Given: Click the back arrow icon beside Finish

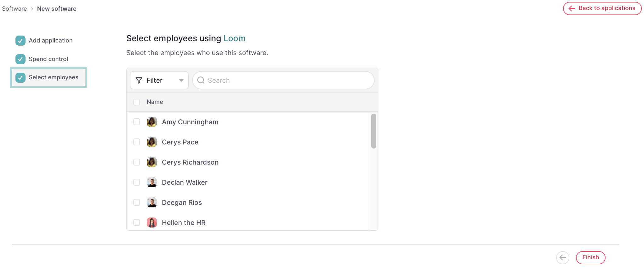Looking at the screenshot, I should point(562,257).
